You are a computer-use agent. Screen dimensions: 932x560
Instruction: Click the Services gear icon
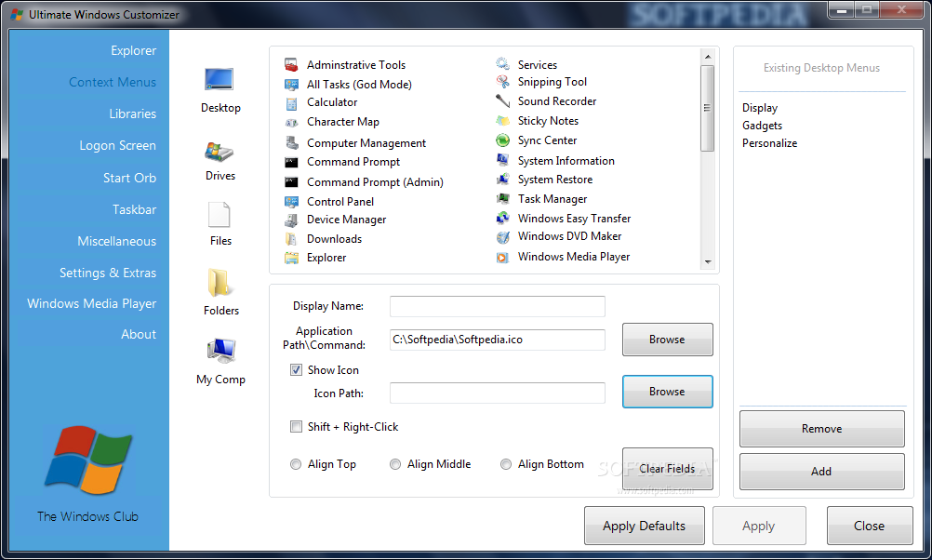503,63
